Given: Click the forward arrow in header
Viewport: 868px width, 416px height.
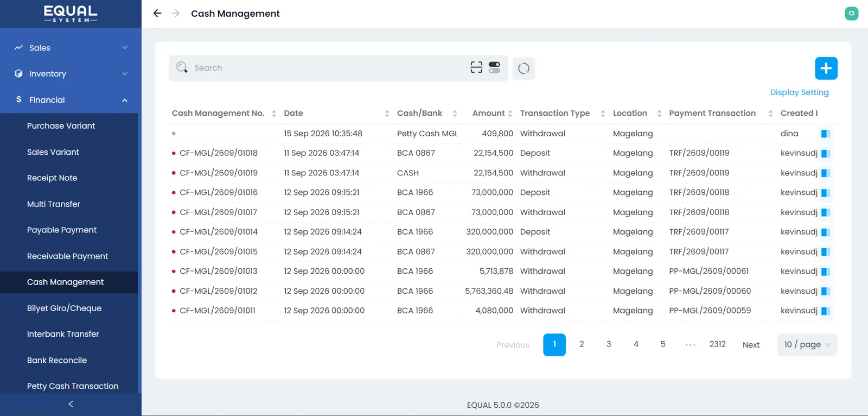Looking at the screenshot, I should 175,13.
